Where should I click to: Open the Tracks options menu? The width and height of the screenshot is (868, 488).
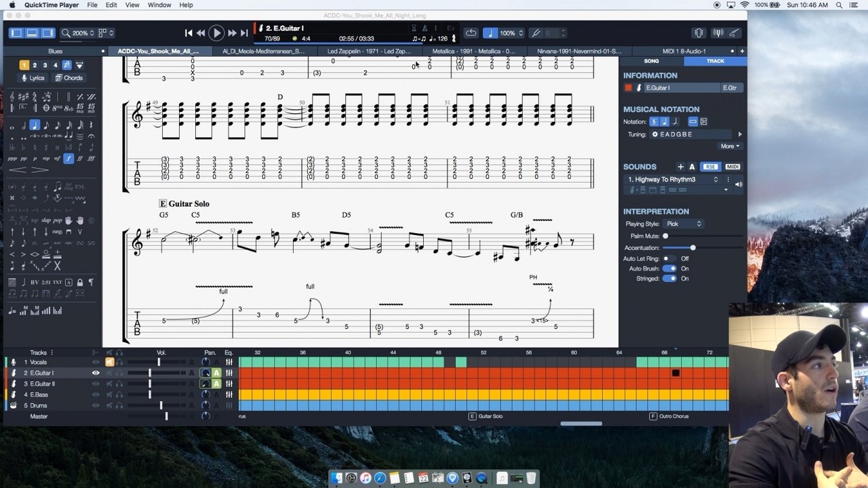click(52, 352)
